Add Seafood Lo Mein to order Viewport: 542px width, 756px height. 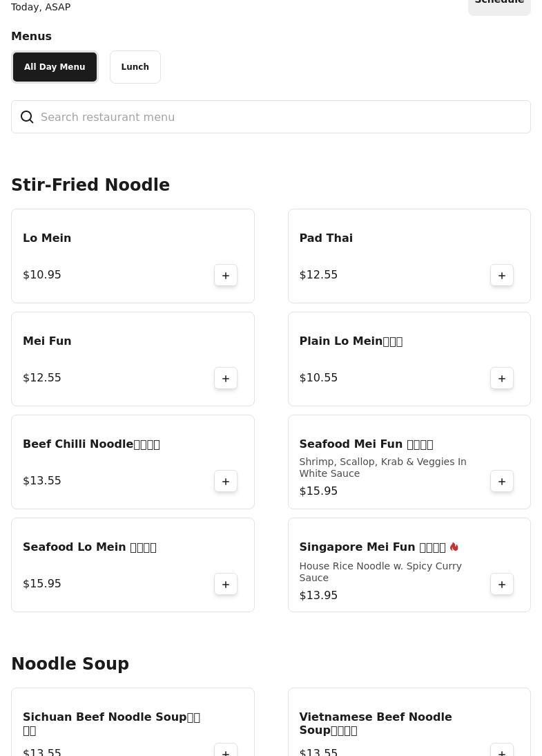click(226, 584)
